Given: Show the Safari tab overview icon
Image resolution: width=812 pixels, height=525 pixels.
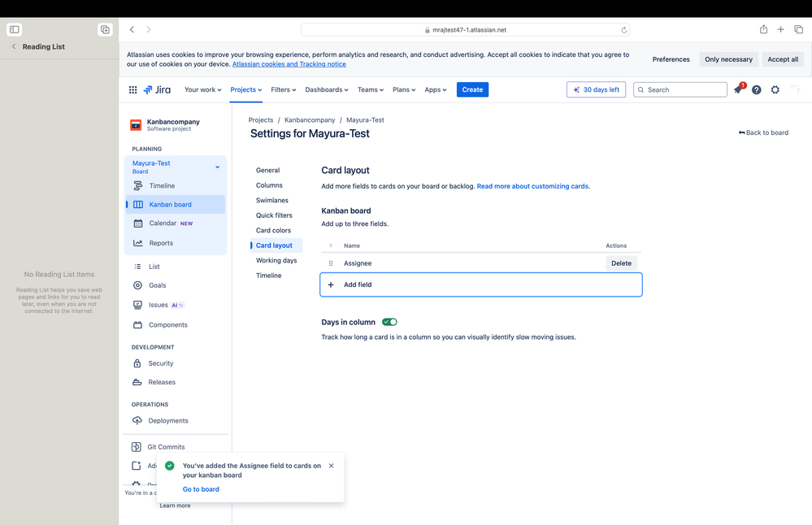Looking at the screenshot, I should [x=798, y=29].
